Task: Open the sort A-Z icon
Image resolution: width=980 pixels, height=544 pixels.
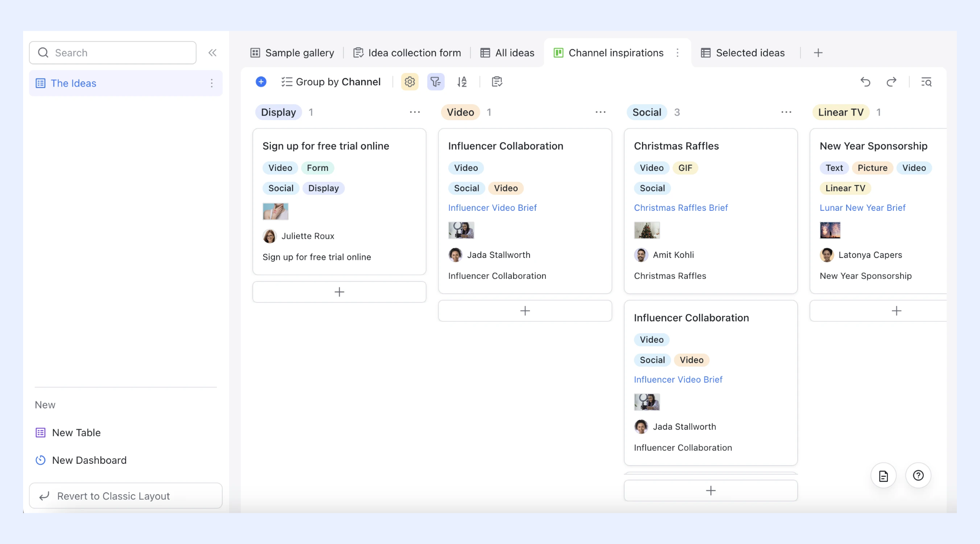Action: pyautogui.click(x=462, y=82)
